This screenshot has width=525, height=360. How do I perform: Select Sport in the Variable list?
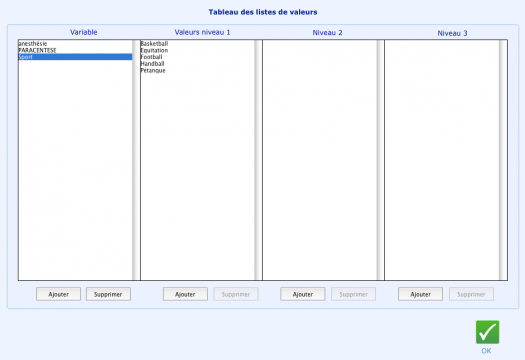click(75, 57)
